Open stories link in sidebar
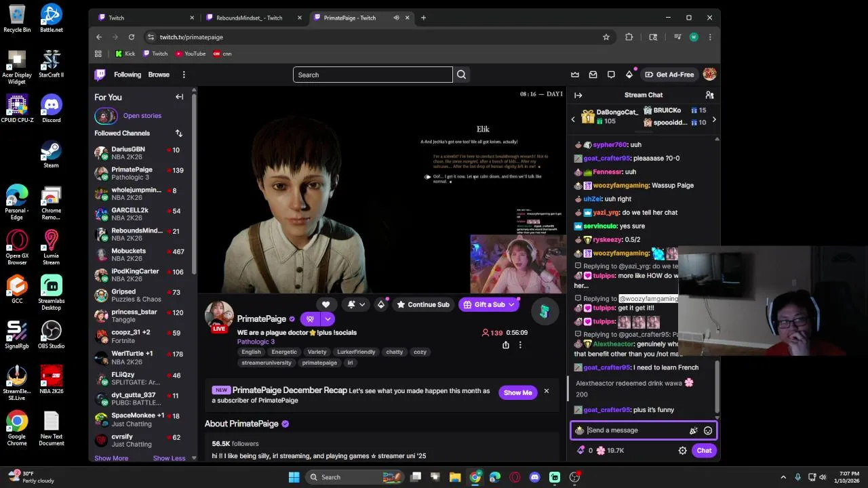This screenshot has width=868, height=488. point(142,116)
